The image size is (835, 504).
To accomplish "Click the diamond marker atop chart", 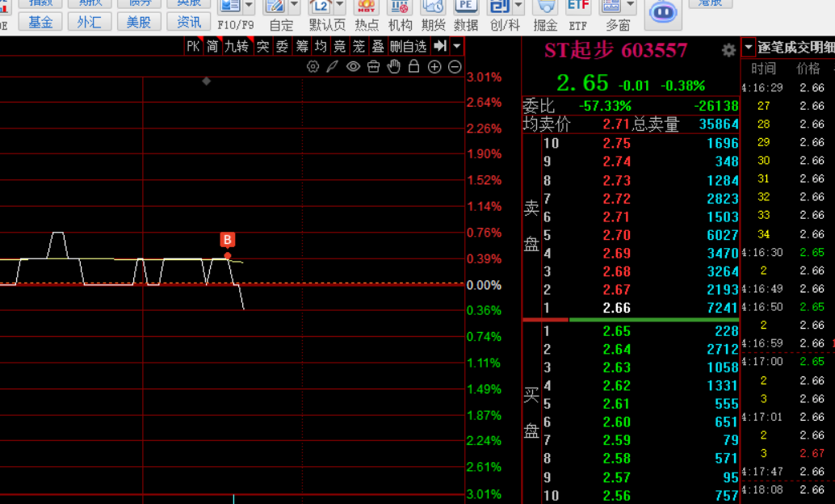I will pyautogui.click(x=207, y=81).
